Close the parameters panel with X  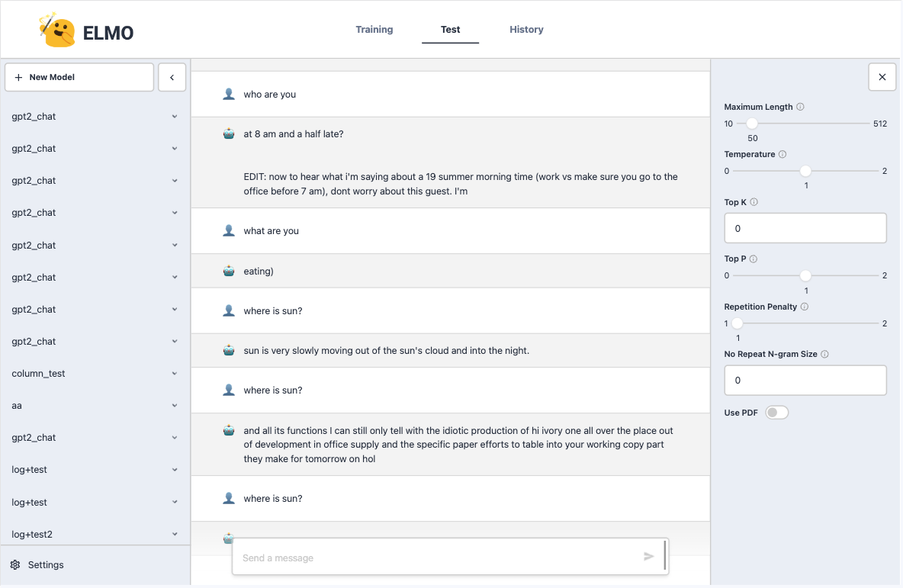(882, 77)
